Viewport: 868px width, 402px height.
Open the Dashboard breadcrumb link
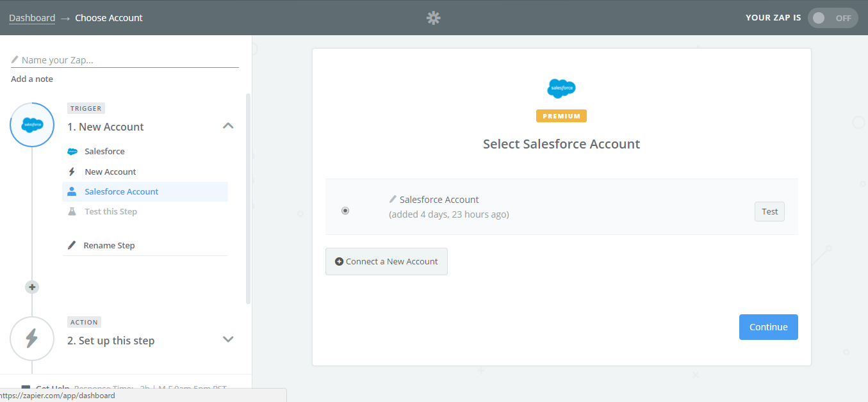tap(32, 18)
